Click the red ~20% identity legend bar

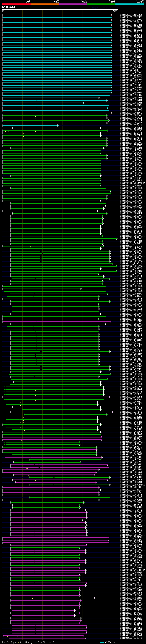pos(16,4)
